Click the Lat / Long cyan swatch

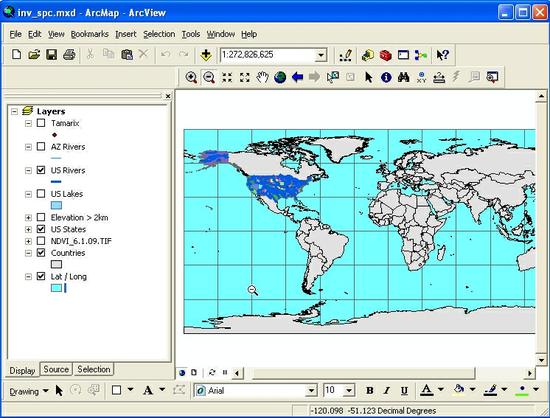(56, 288)
